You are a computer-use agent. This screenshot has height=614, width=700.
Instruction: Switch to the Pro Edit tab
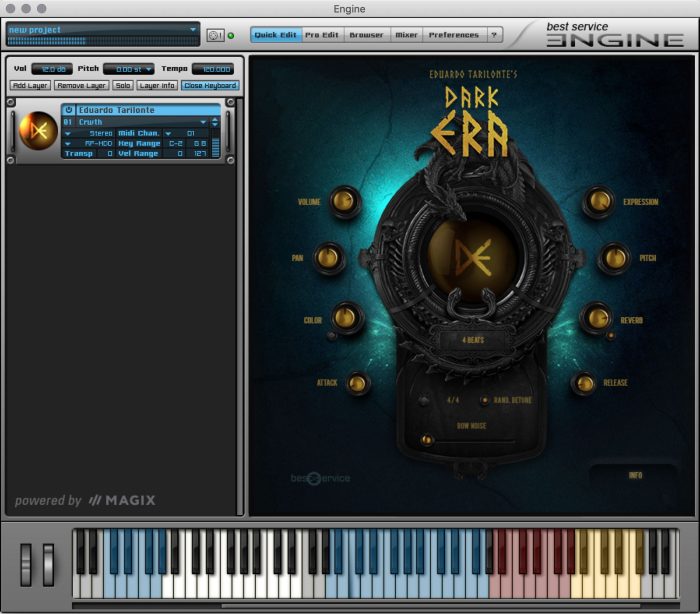[322, 35]
